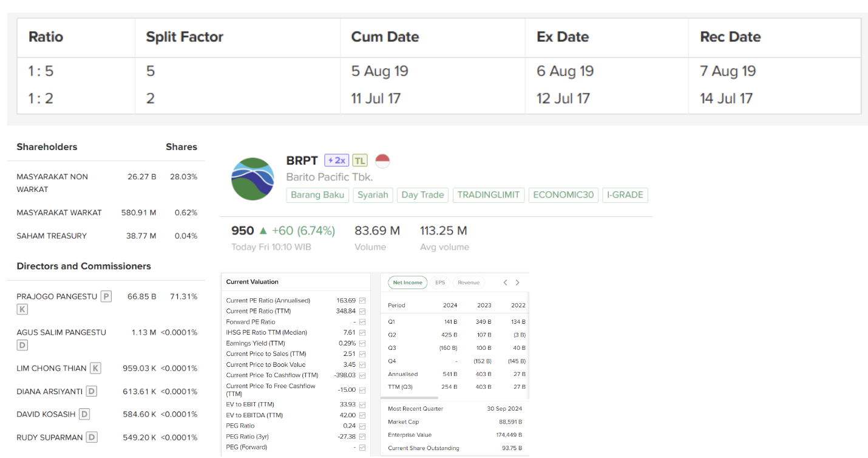Click the 2x leverage badge
This screenshot has height=458, width=868.
coord(336,160)
